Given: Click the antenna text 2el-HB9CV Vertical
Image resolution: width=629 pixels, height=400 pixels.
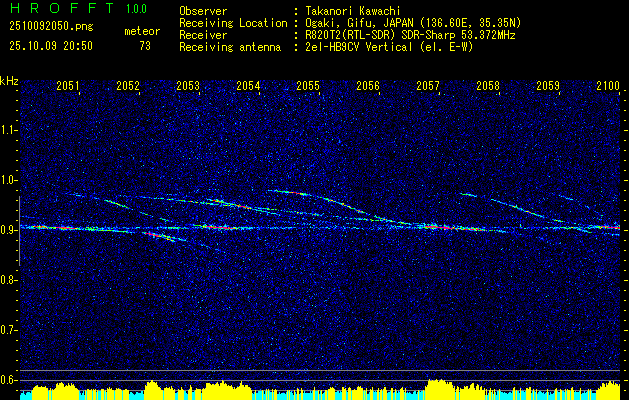Looking at the screenshot, I should pyautogui.click(x=359, y=47).
